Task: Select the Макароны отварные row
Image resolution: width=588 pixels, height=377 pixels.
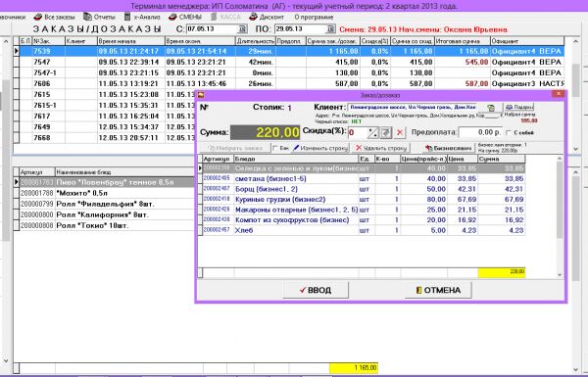Action: click(364, 210)
